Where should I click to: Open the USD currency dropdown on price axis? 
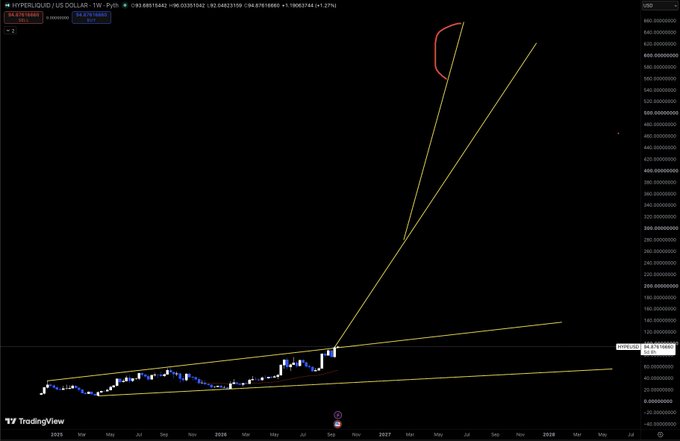658,6
